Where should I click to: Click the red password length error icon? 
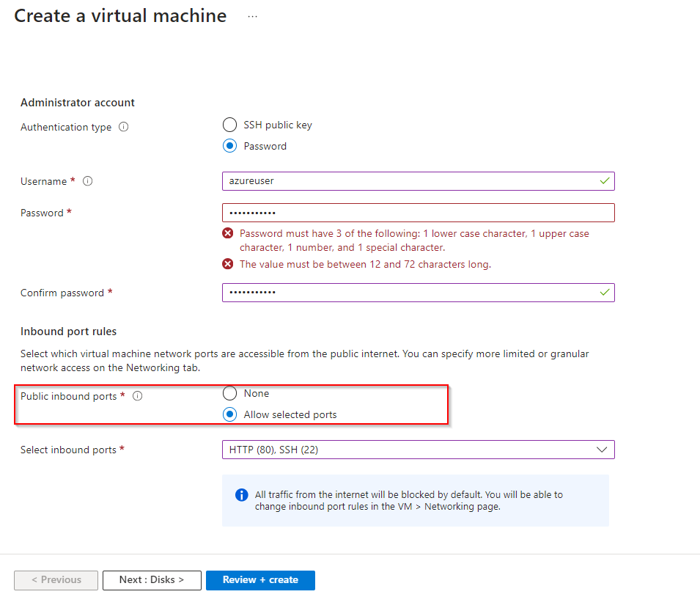[228, 264]
